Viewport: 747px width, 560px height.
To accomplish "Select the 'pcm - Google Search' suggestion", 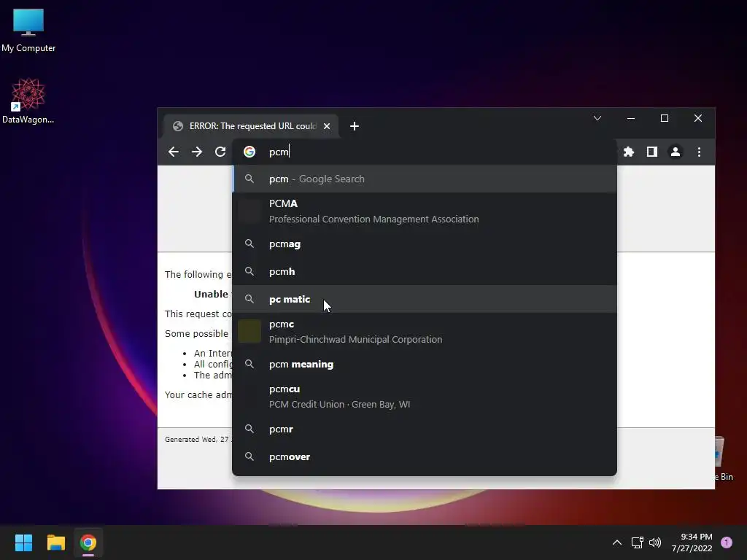I will pyautogui.click(x=425, y=179).
